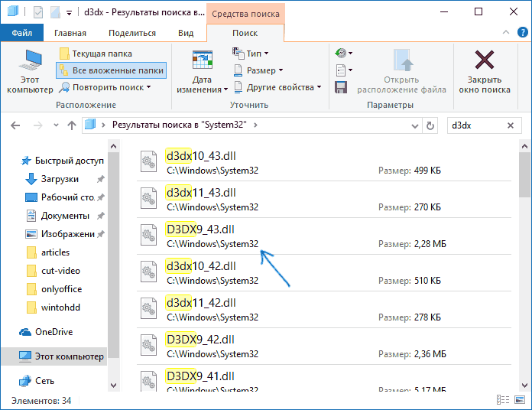This screenshot has width=532, height=410.
Task: Click Open file location button
Action: click(x=401, y=71)
